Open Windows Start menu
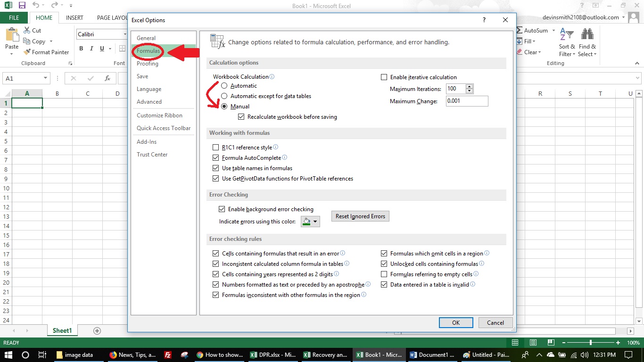This screenshot has height=362, width=644. 8,355
